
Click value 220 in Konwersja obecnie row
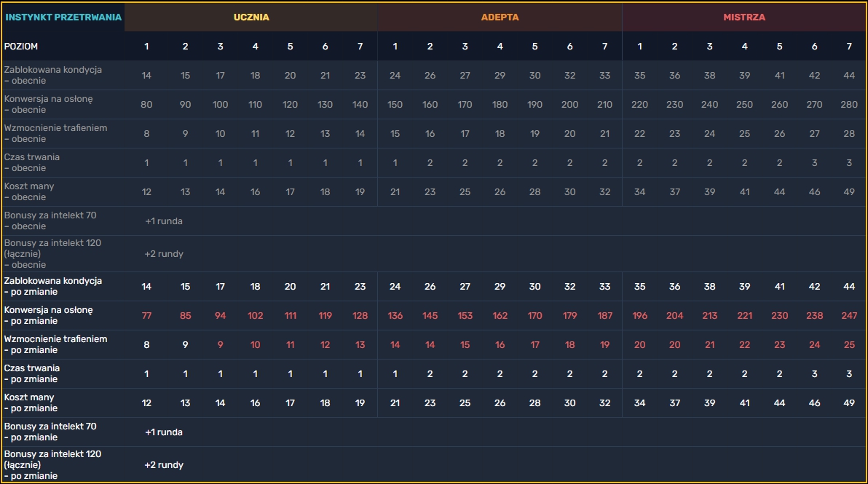point(639,105)
